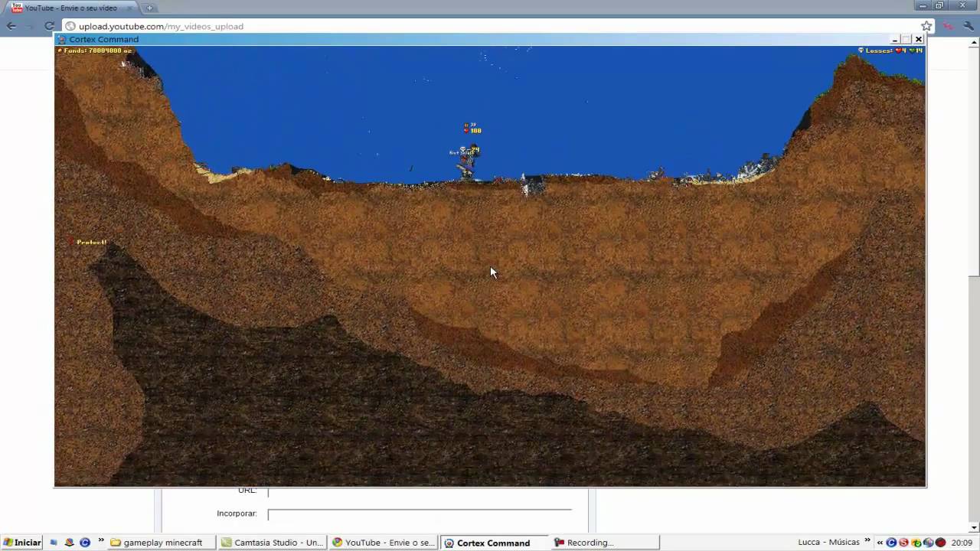Viewport: 980px width, 551px height.
Task: Open the Lucca - Músicas toolbar
Action: coord(828,542)
